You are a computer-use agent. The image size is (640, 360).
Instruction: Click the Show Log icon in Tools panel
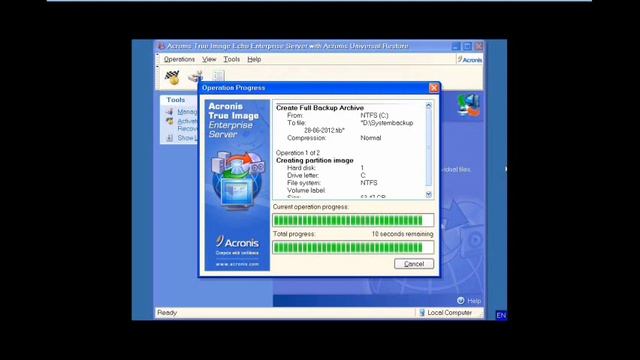[x=169, y=138]
